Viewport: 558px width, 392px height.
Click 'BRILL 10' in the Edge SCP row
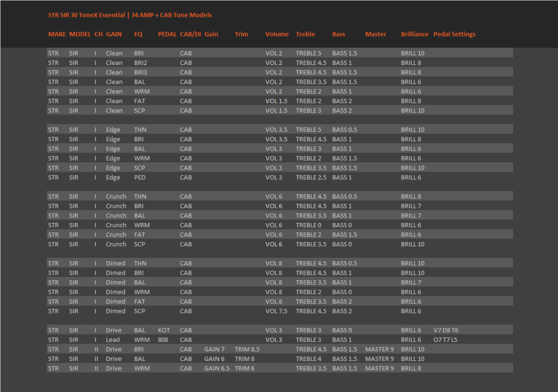pos(413,168)
